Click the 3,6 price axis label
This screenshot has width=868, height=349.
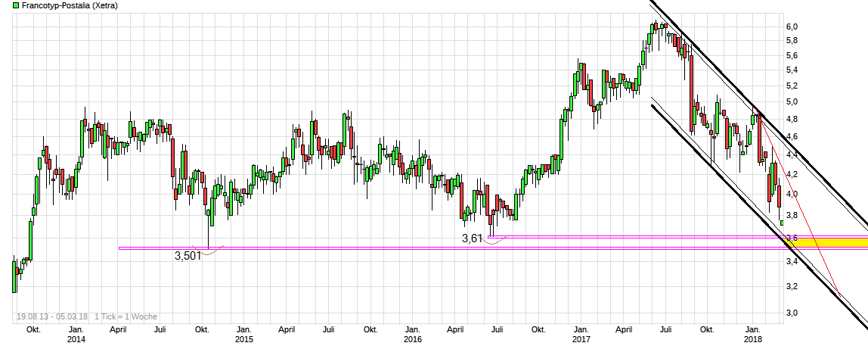click(792, 238)
